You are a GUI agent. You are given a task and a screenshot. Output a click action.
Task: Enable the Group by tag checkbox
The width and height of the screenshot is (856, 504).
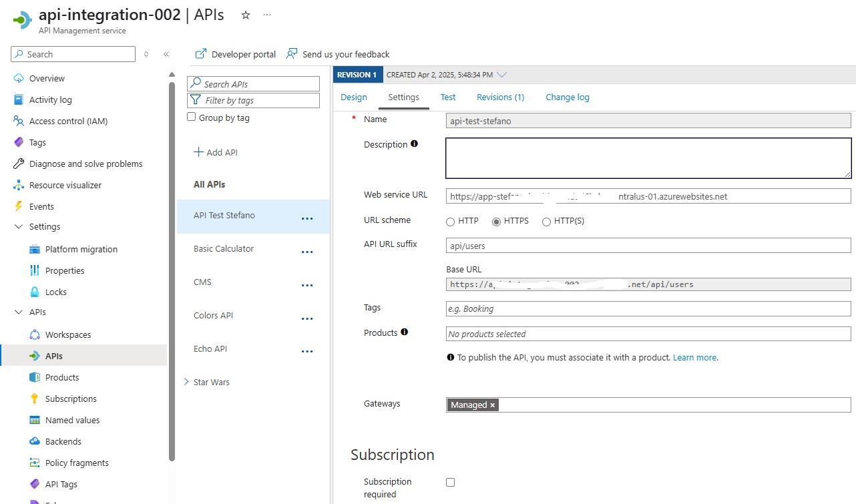(x=192, y=117)
